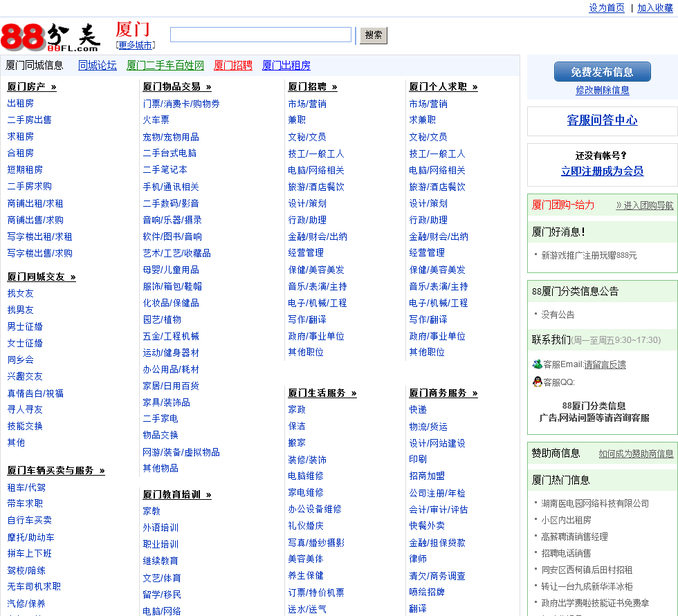The height and width of the screenshot is (616, 678).
Task: Open 租车/代驾 category
Action: (26, 487)
